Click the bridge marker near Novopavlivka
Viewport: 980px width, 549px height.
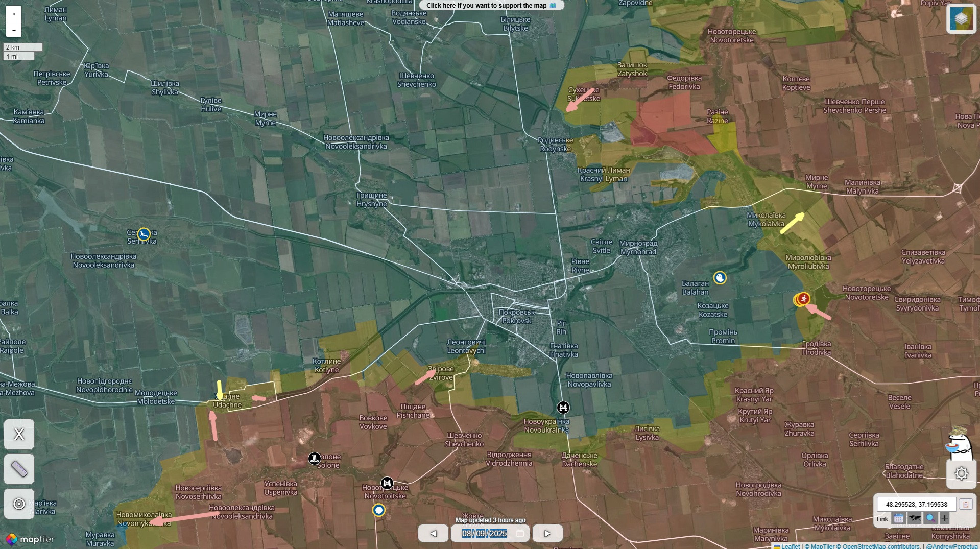(x=563, y=407)
